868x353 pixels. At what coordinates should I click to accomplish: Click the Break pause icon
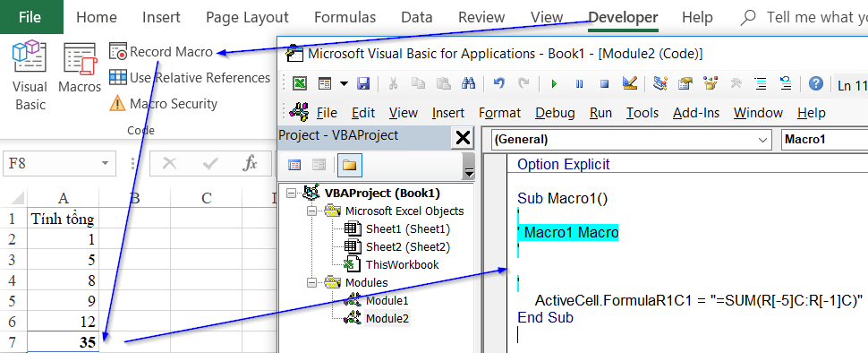tap(580, 84)
